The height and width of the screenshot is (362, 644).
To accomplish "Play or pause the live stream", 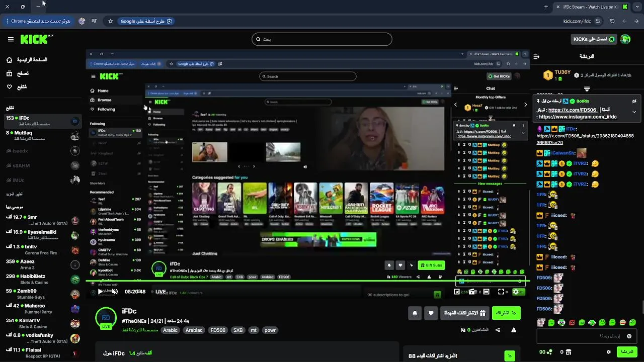I will 100,292.
